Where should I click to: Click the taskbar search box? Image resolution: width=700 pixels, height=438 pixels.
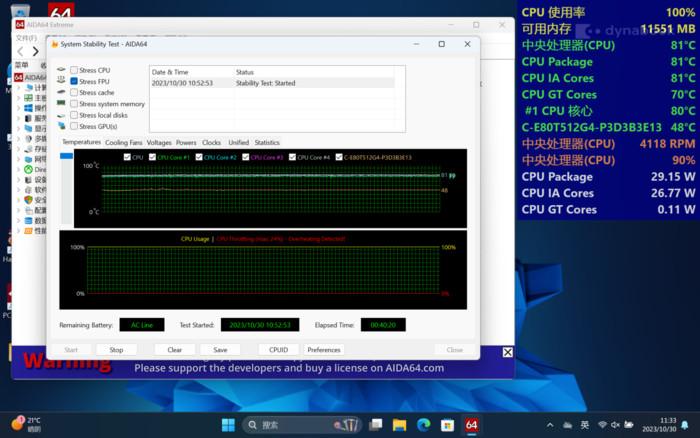tap(302, 425)
